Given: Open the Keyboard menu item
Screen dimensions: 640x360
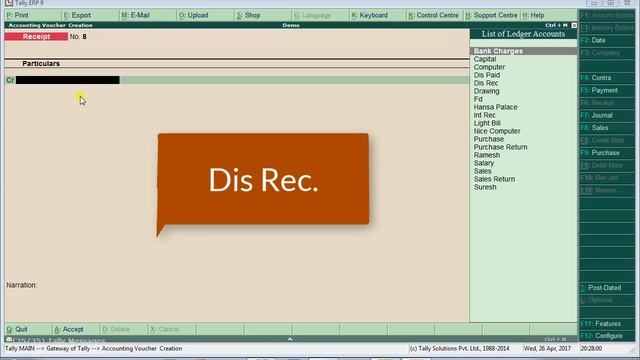Looking at the screenshot, I should [x=370, y=15].
